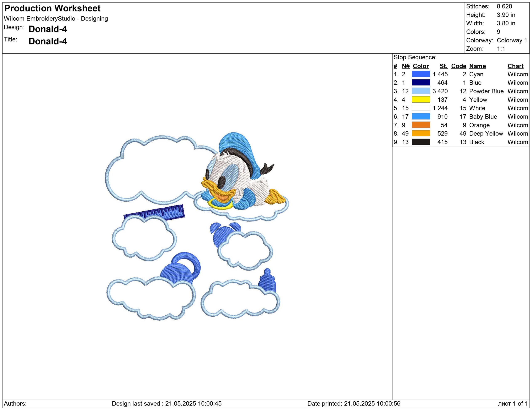
Task: Click the Name column header
Action: point(477,66)
